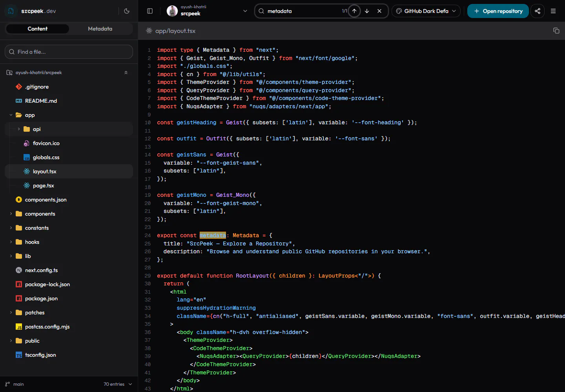Image resolution: width=565 pixels, height=392 pixels.
Task: Expand the components folder chevron
Action: (x=11, y=214)
